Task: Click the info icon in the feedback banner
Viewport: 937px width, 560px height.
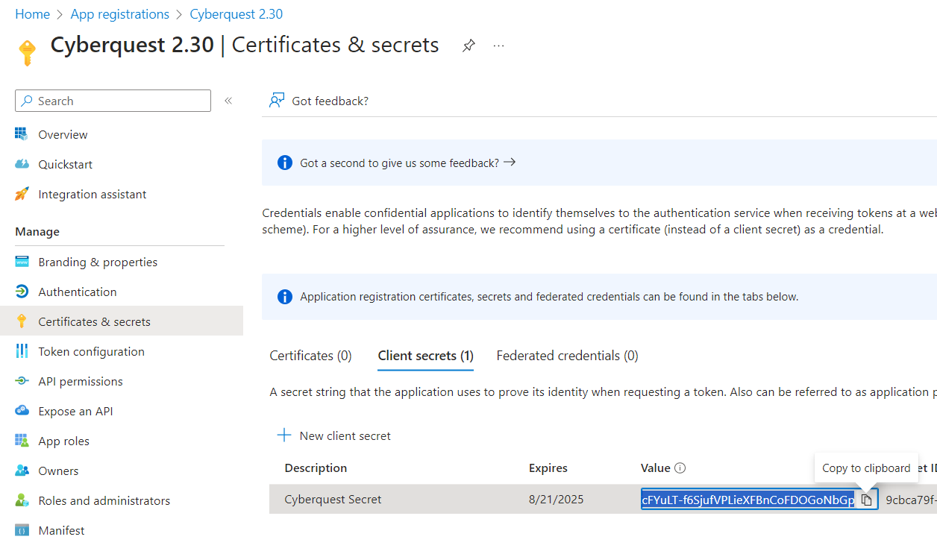Action: pos(284,163)
